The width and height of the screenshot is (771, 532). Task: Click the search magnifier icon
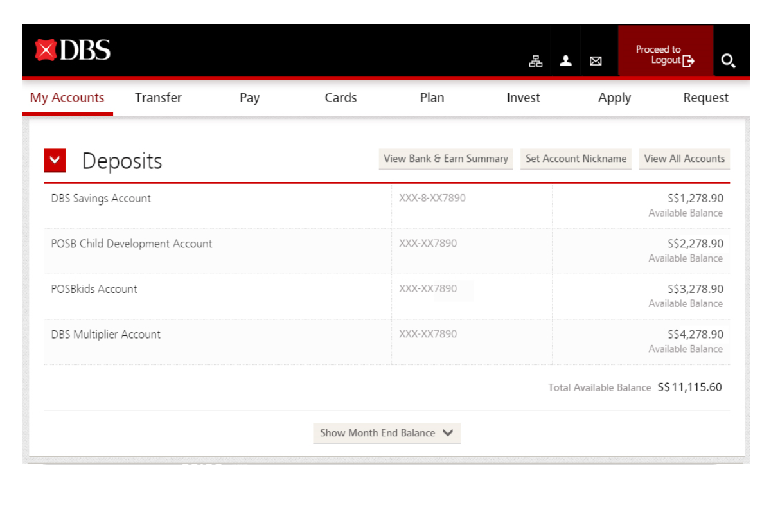point(728,61)
